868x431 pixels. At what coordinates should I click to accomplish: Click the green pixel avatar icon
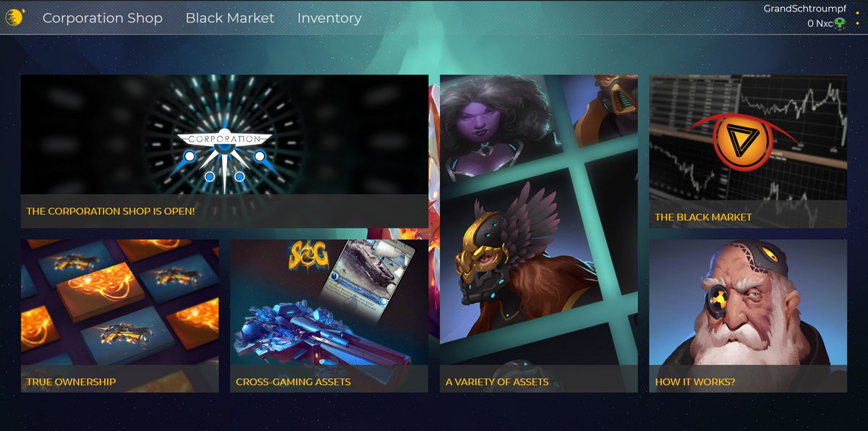pyautogui.click(x=840, y=24)
